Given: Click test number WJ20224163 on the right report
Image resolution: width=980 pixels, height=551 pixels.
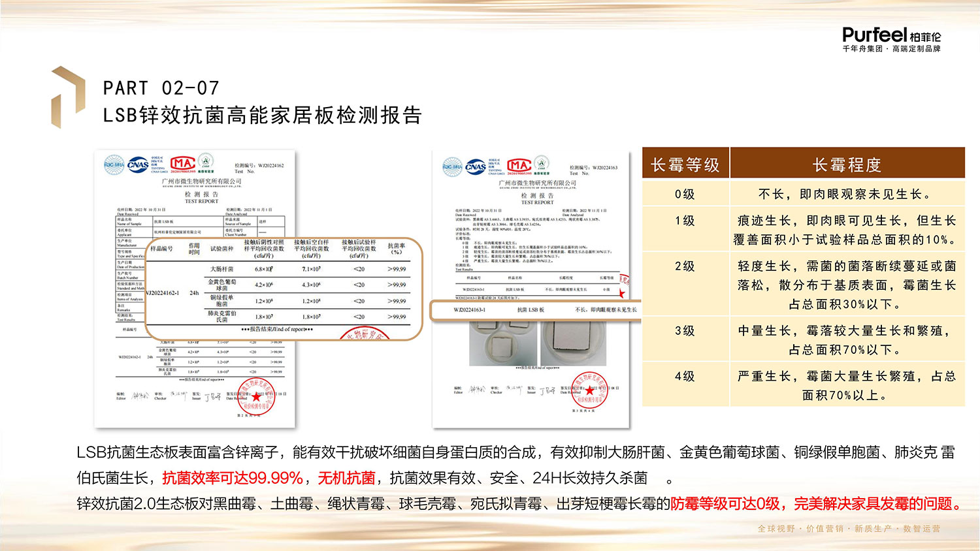Looking at the screenshot, I should coord(604,168).
